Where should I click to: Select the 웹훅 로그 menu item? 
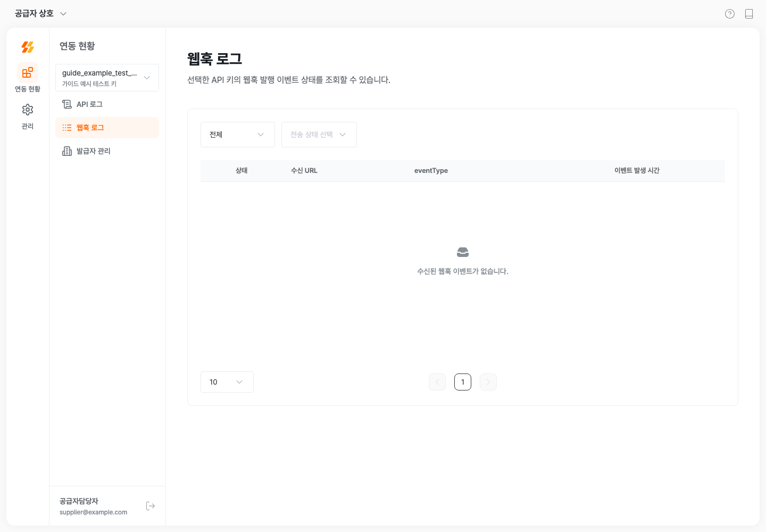107,128
